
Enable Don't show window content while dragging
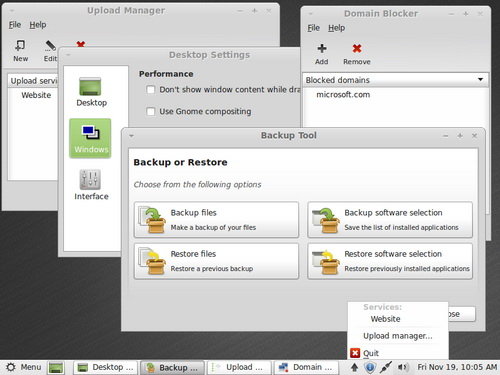(x=151, y=90)
